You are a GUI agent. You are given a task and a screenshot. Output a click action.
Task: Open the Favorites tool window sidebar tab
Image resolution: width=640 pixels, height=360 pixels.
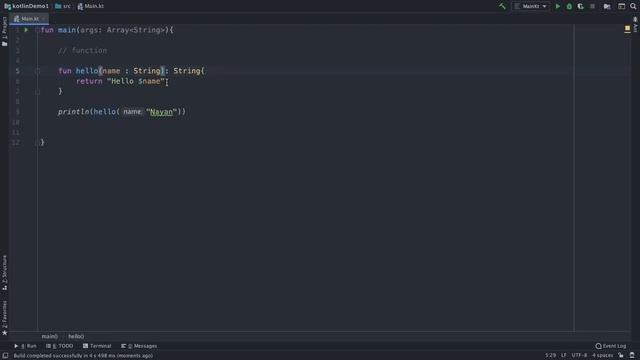4,318
